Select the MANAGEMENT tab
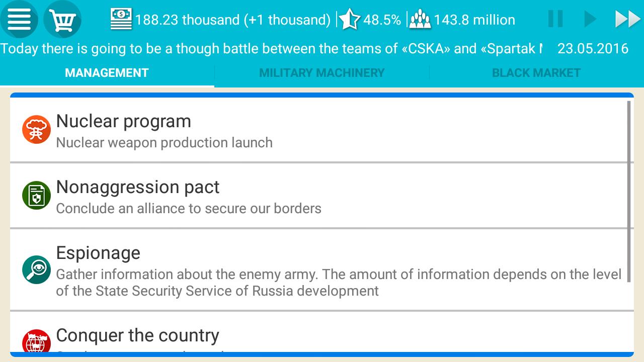644x362 pixels. click(x=107, y=72)
